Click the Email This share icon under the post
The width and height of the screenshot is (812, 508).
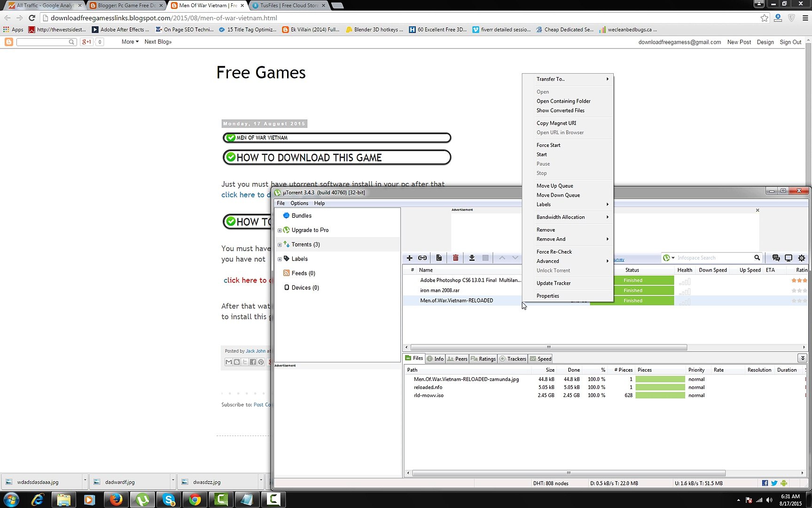[x=229, y=362]
